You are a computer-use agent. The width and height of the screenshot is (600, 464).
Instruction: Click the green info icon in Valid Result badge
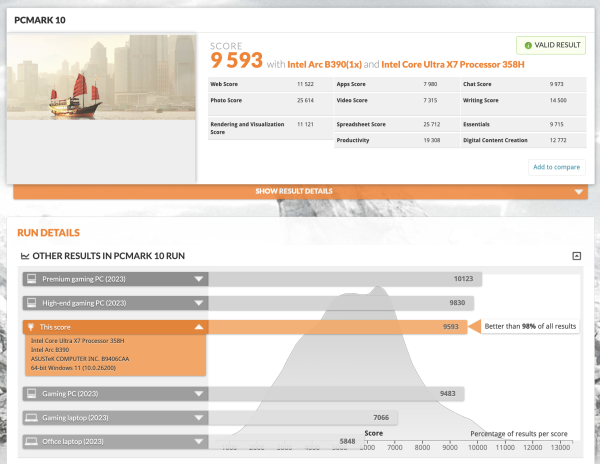(528, 46)
